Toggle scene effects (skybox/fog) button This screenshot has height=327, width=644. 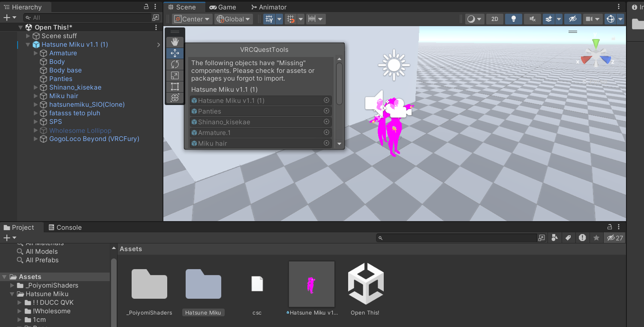[549, 19]
